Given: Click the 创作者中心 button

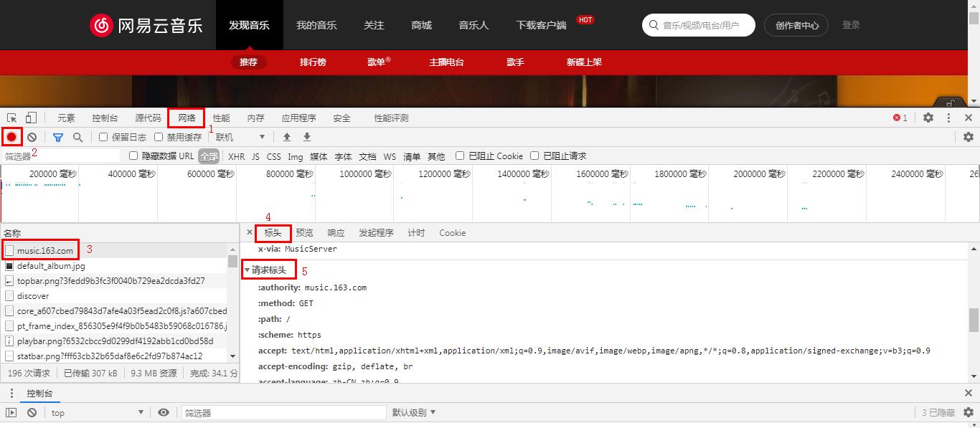Looking at the screenshot, I should point(796,25).
